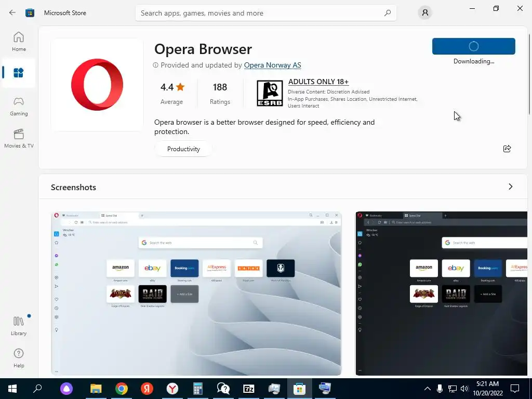This screenshot has width=532, height=399.
Task: Open the light-theme Opera screenshot
Action: [x=196, y=294]
